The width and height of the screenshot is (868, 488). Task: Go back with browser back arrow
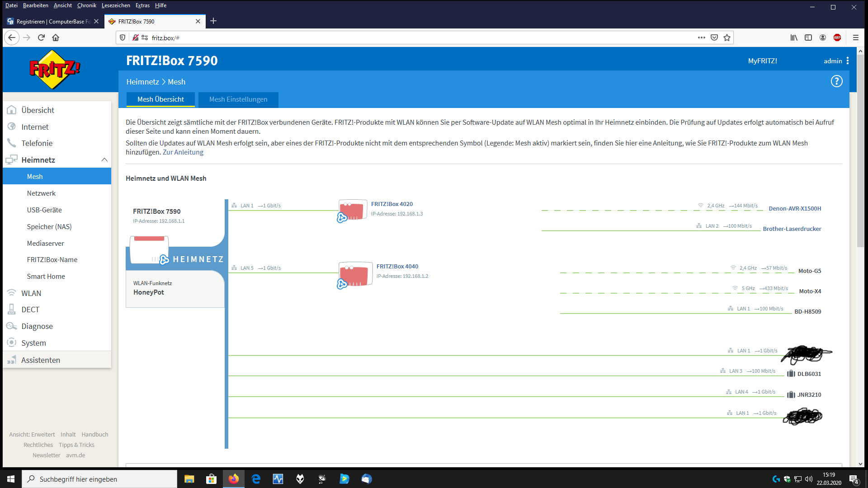pos(12,38)
